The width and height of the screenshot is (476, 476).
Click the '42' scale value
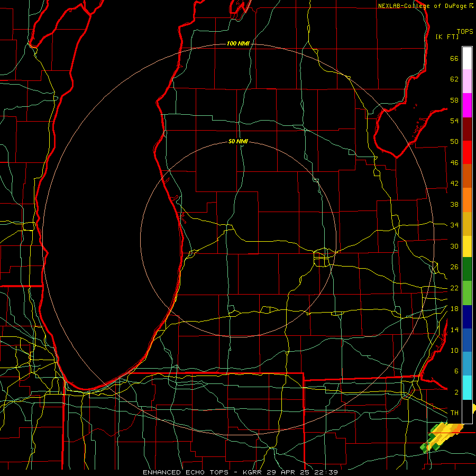pos(454,184)
